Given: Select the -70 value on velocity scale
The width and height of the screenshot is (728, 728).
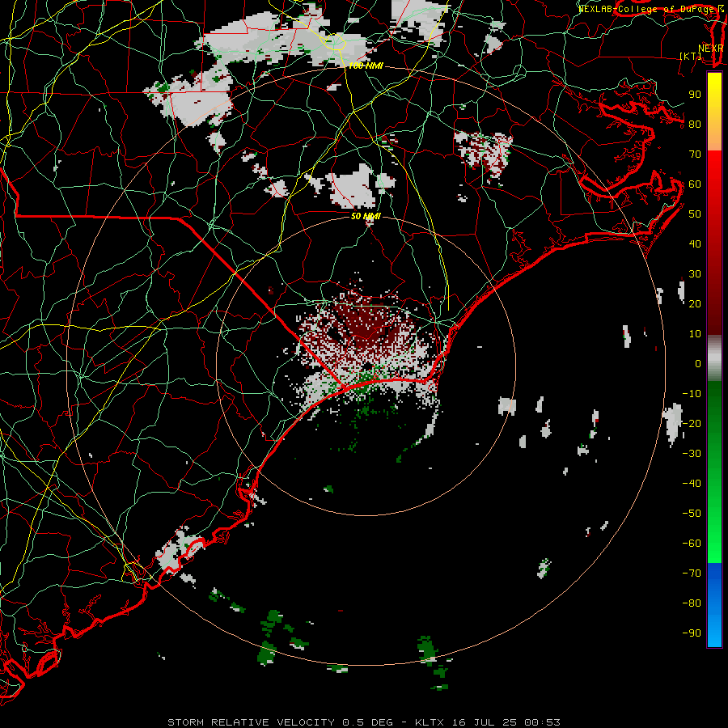Looking at the screenshot, I should tap(692, 574).
